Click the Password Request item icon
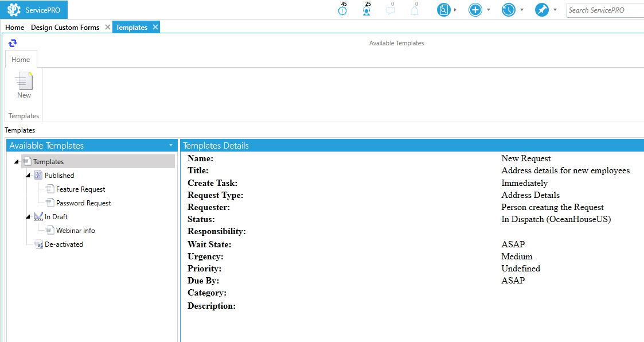 pyautogui.click(x=50, y=203)
